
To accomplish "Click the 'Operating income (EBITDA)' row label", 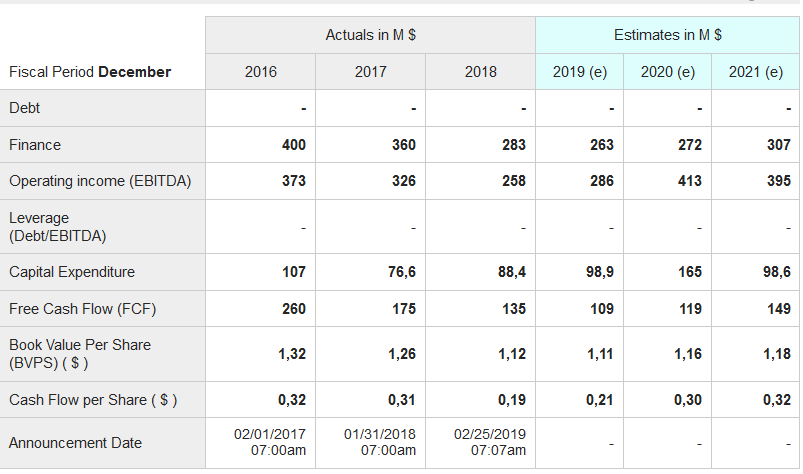I will tap(100, 181).
